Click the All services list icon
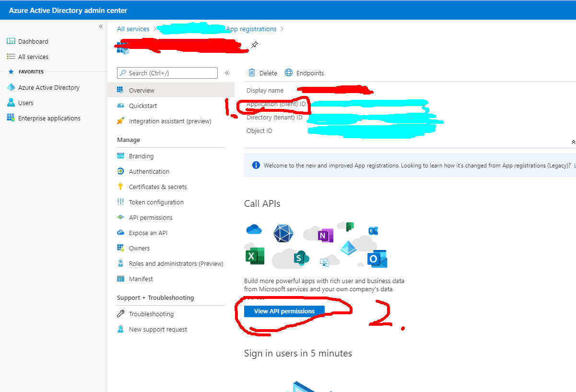The height and width of the screenshot is (392, 576). pyautogui.click(x=11, y=57)
